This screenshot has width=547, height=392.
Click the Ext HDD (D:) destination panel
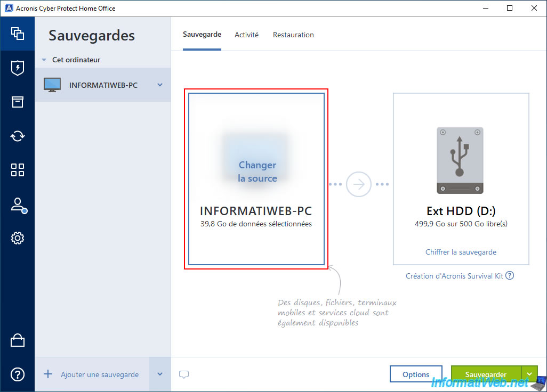coord(461,179)
